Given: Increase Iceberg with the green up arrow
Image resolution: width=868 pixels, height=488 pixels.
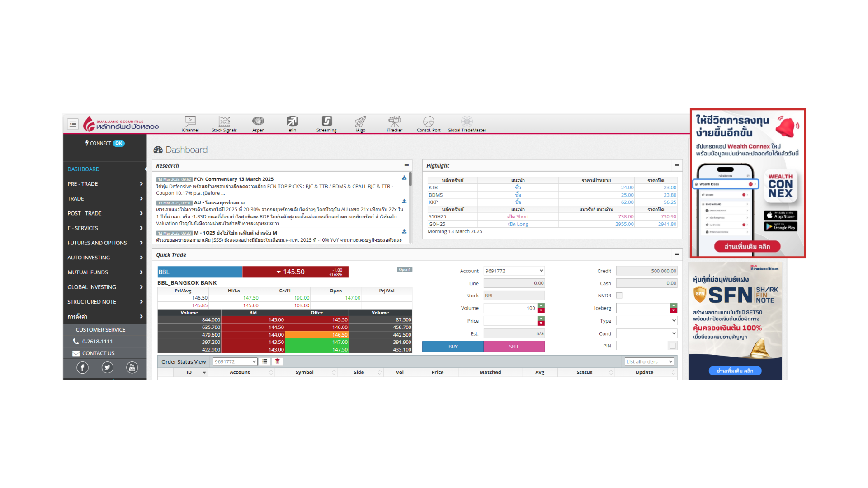Looking at the screenshot, I should pos(674,306).
